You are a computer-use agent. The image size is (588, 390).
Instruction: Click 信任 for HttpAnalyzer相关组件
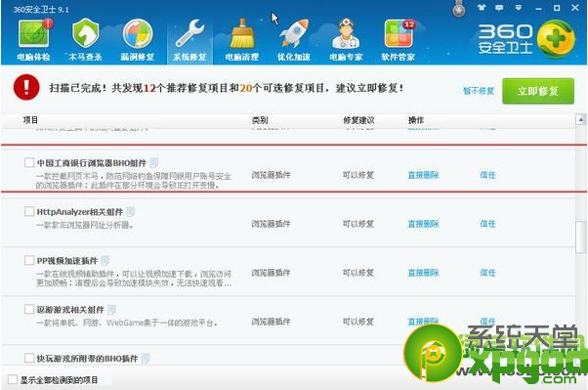(487, 224)
